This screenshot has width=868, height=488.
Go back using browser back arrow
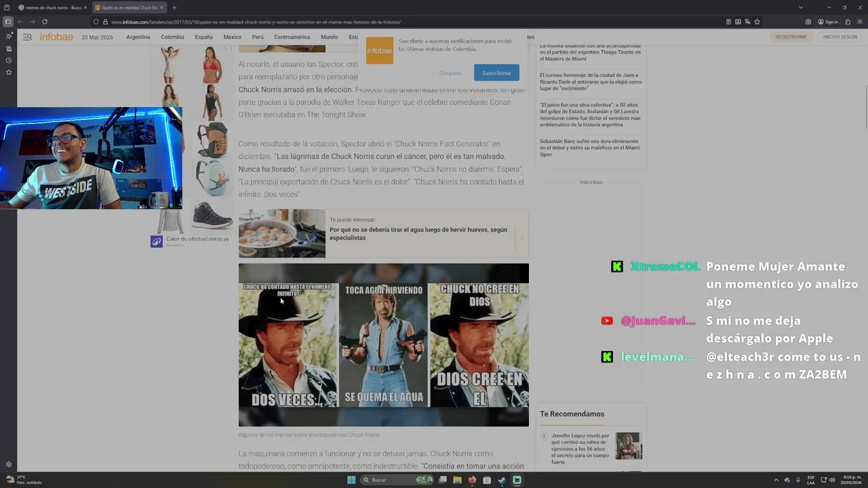pos(20,22)
